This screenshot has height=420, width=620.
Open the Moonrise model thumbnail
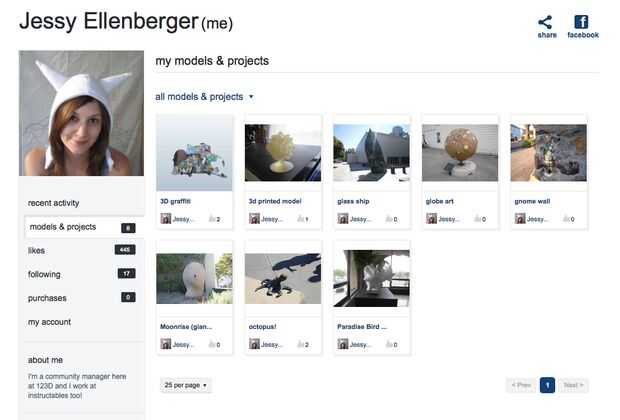194,278
